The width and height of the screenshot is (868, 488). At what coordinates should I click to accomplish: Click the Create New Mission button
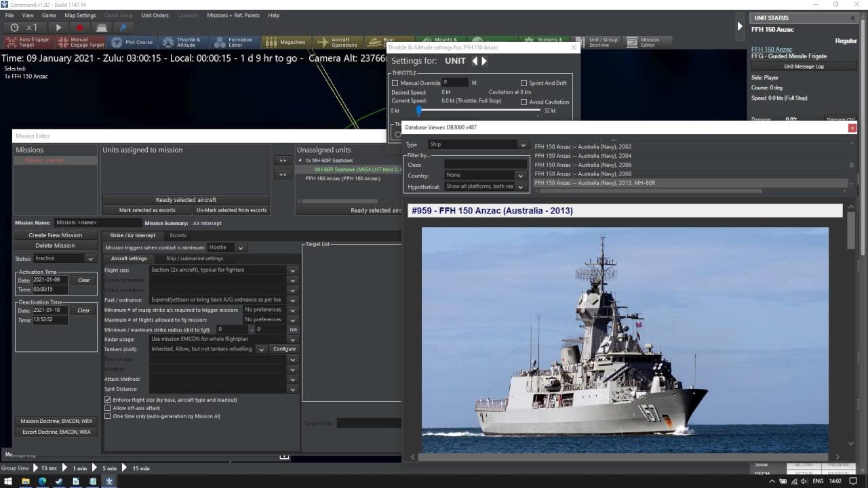[55, 235]
